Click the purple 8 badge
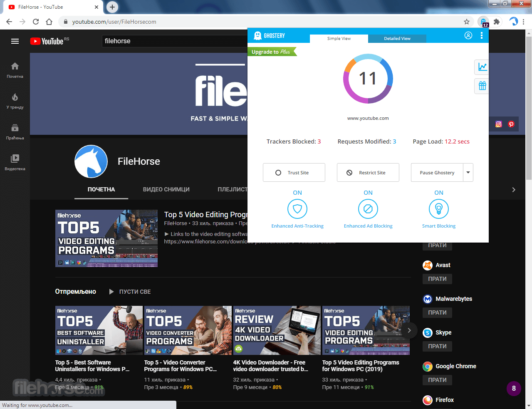532x409 pixels. [514, 389]
